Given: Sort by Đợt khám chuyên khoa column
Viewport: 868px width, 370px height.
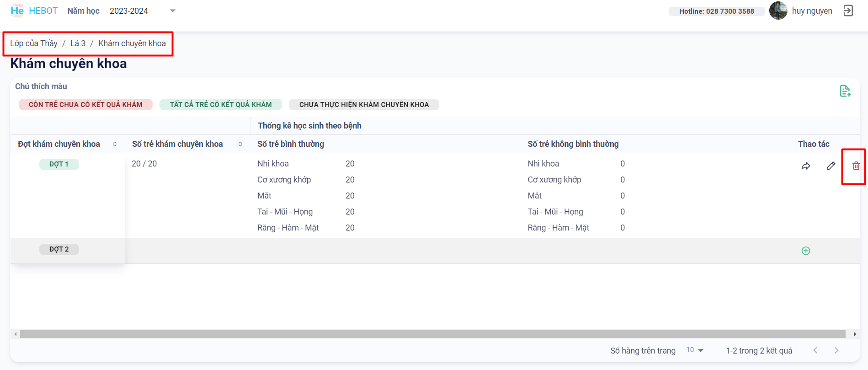Looking at the screenshot, I should click(x=115, y=144).
